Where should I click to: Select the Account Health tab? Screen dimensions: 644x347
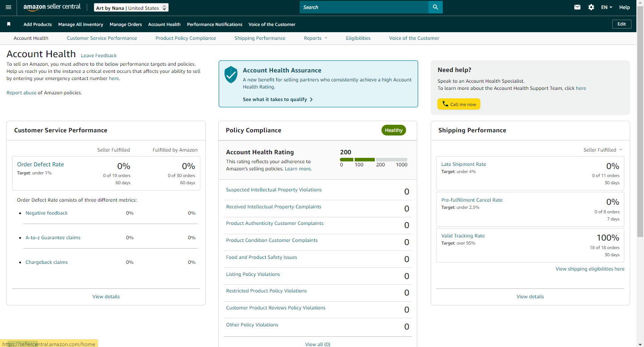(31, 38)
